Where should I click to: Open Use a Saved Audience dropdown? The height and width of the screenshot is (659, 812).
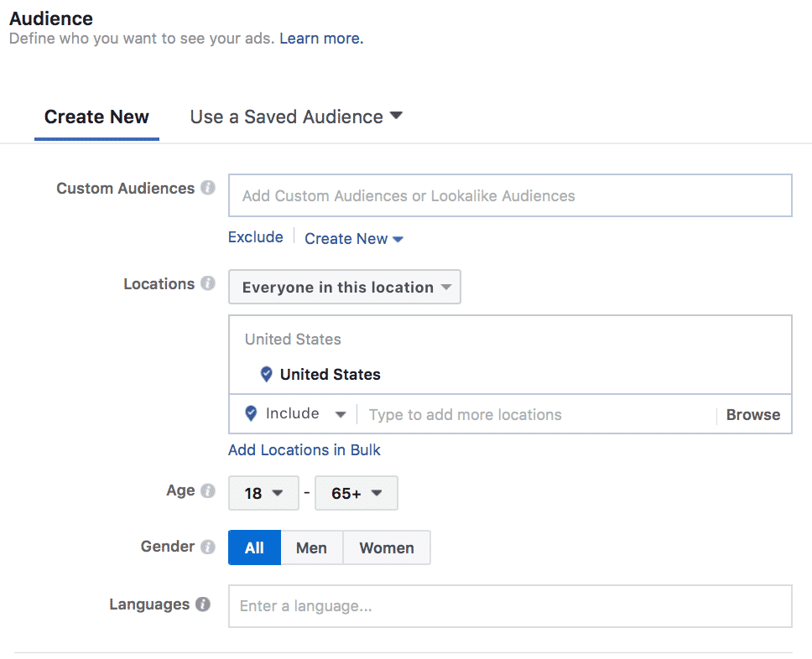click(x=296, y=117)
